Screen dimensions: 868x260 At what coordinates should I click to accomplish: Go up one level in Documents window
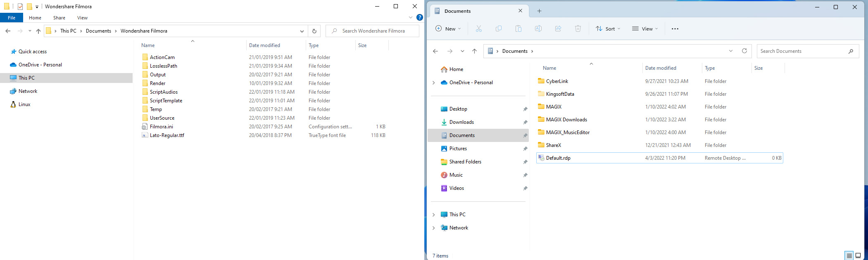click(474, 51)
